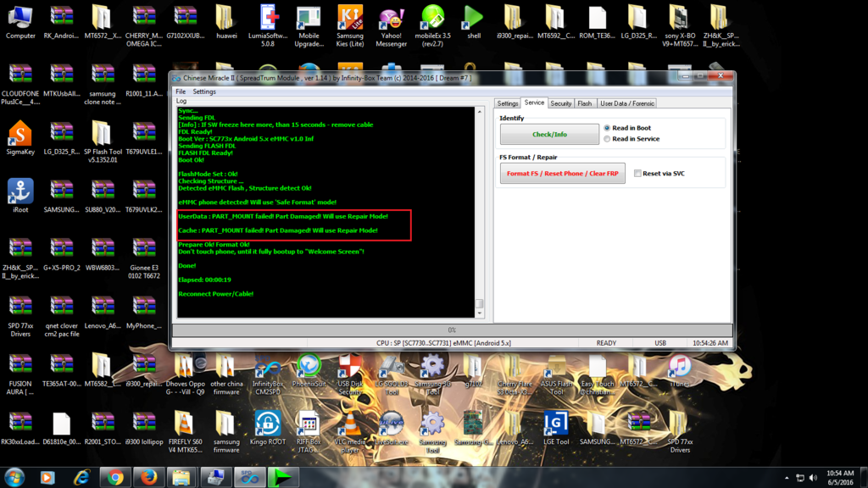
Task: Open Firefox from the taskbar
Action: point(148,477)
